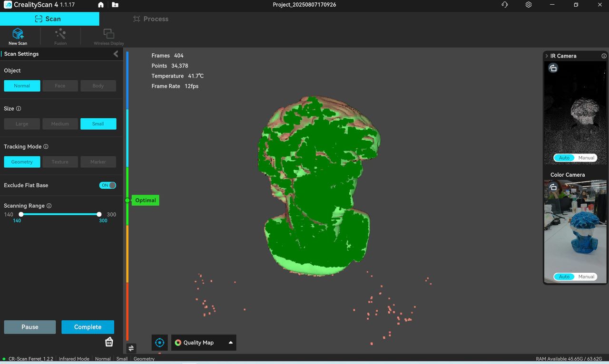Open the home screen icon
Image resolution: width=609 pixels, height=364 pixels.
tap(101, 5)
